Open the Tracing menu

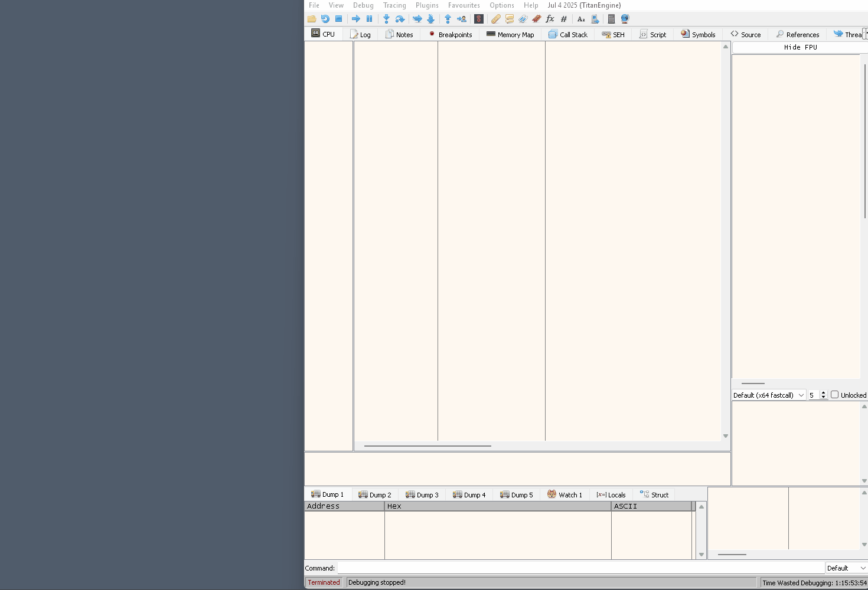(x=394, y=5)
